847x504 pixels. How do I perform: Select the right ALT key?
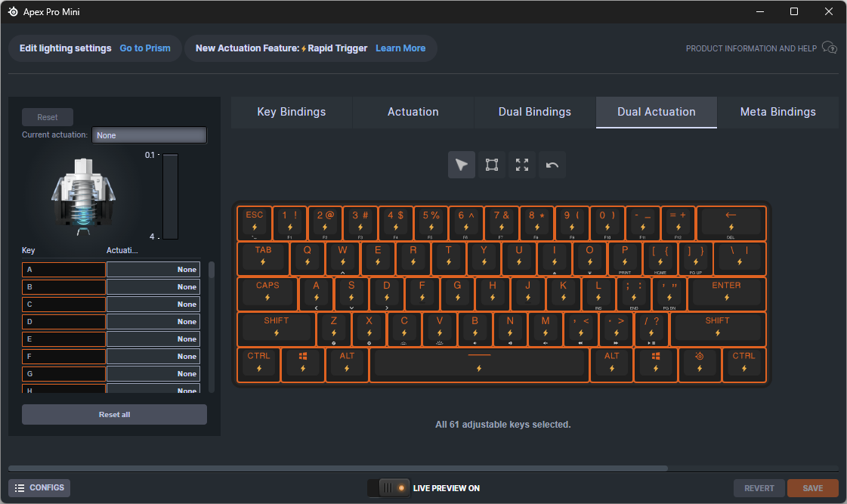pyautogui.click(x=611, y=365)
